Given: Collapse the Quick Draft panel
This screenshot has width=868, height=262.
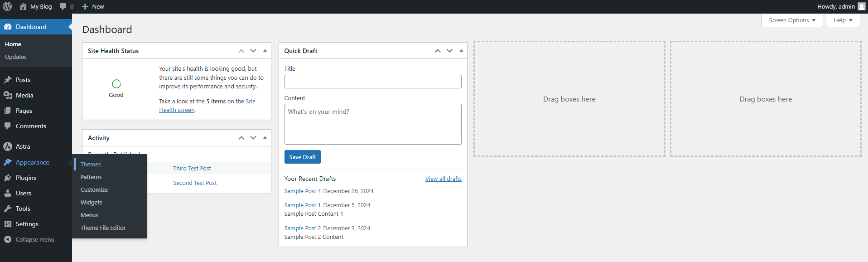Looking at the screenshot, I should [x=461, y=51].
